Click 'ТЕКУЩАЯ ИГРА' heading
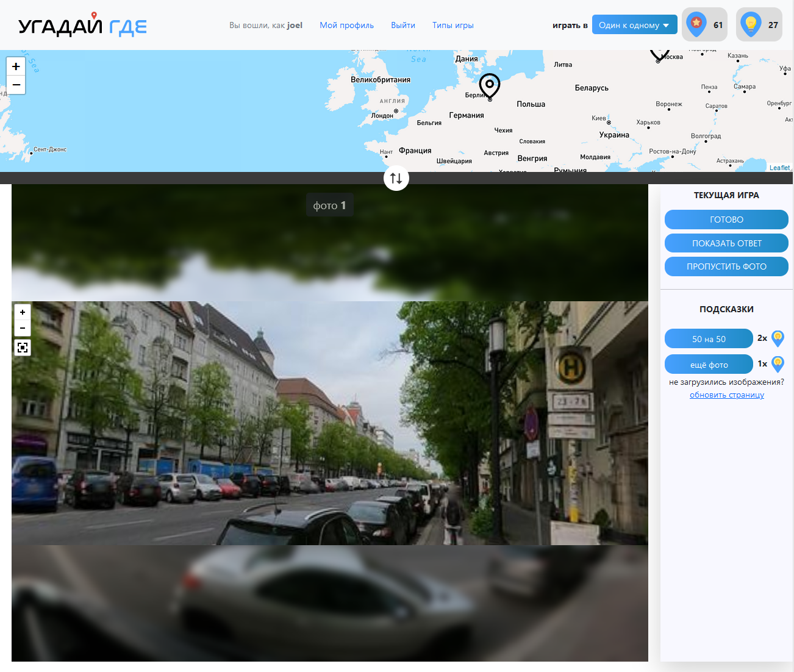 [x=726, y=195]
